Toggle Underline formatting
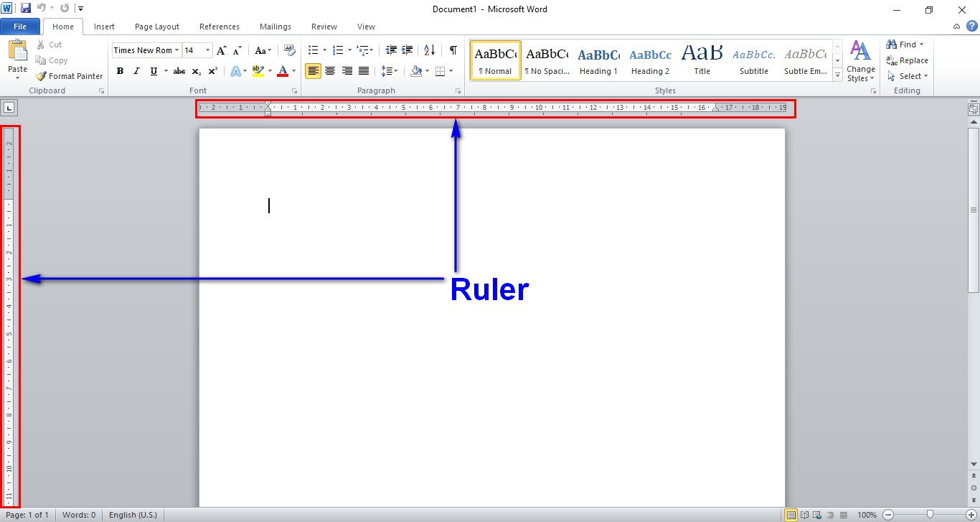Screen dimensions: 980x522 154,71
